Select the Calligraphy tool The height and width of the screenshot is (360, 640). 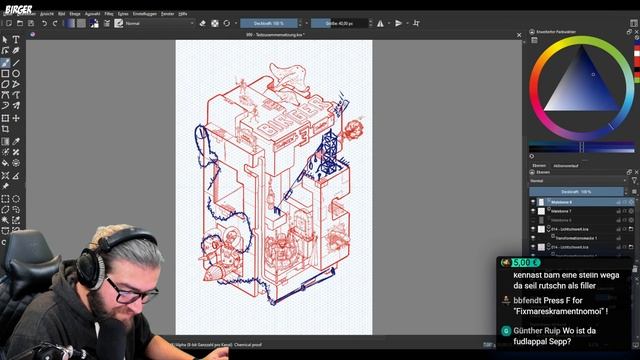tap(16, 51)
